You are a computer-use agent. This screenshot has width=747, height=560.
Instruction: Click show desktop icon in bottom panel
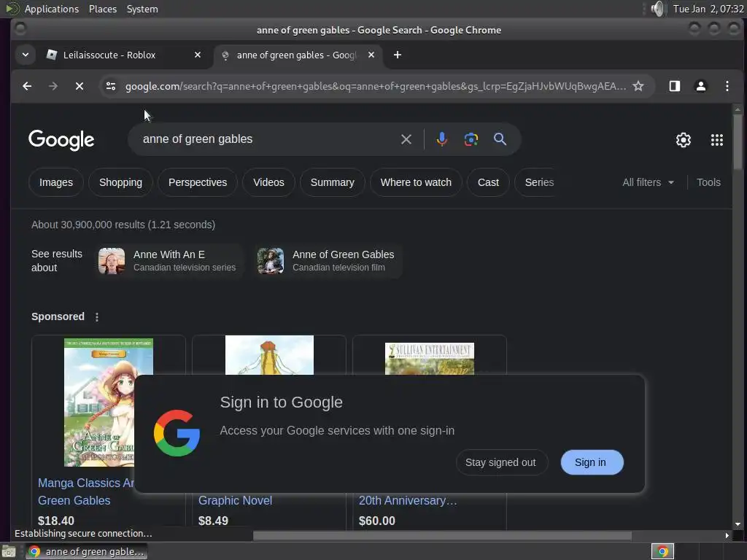[9, 552]
